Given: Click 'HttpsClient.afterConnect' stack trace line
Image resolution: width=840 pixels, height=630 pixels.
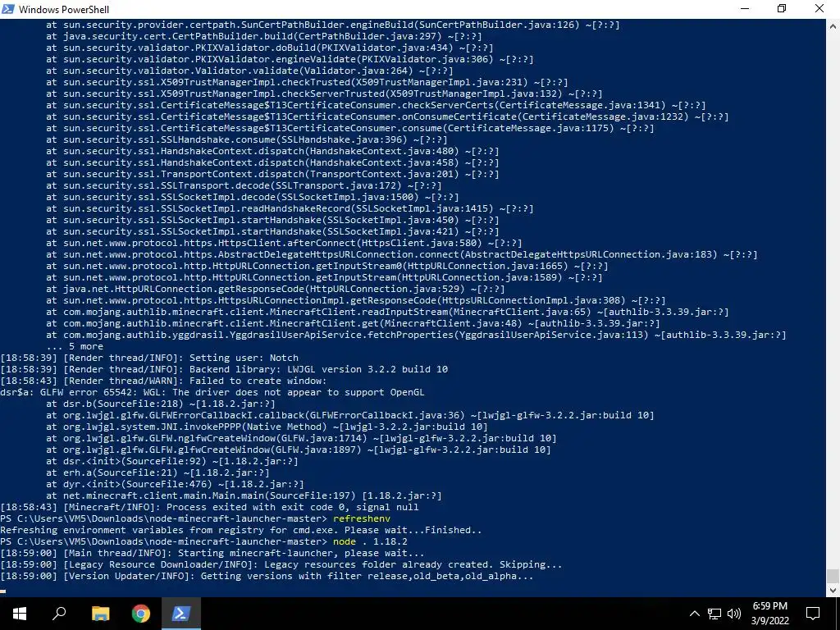Looking at the screenshot, I should point(284,243).
